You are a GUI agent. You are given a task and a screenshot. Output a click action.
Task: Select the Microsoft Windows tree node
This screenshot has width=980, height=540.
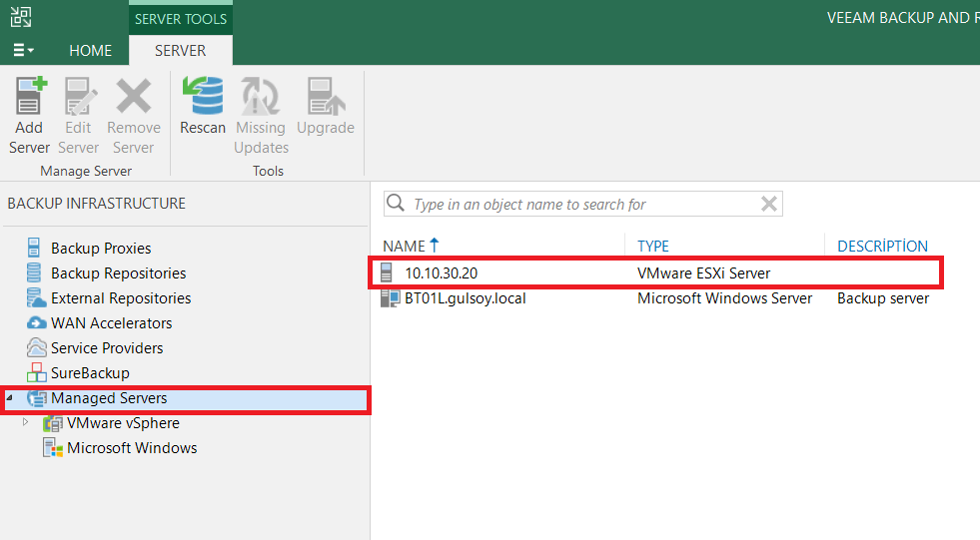132,448
